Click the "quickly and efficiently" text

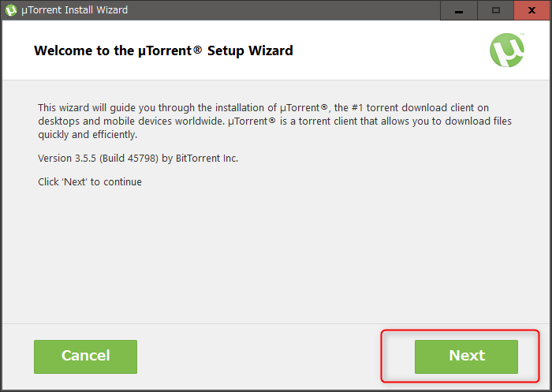88,134
